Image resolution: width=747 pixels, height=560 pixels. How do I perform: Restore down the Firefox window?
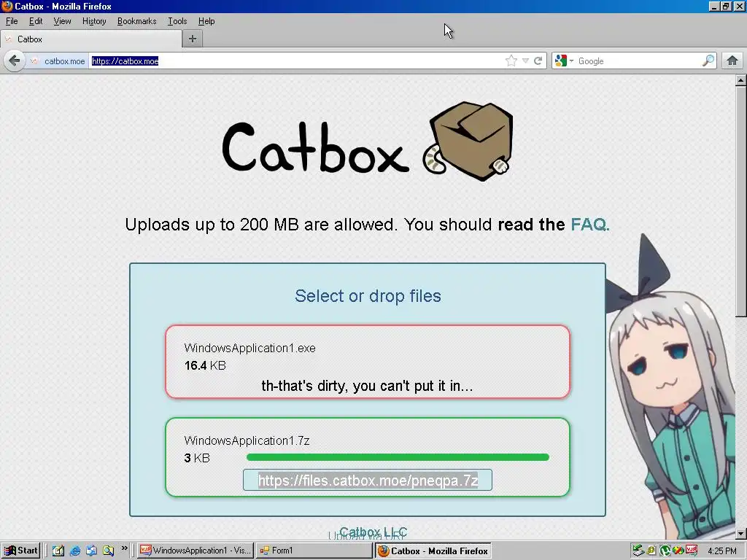pyautogui.click(x=726, y=6)
